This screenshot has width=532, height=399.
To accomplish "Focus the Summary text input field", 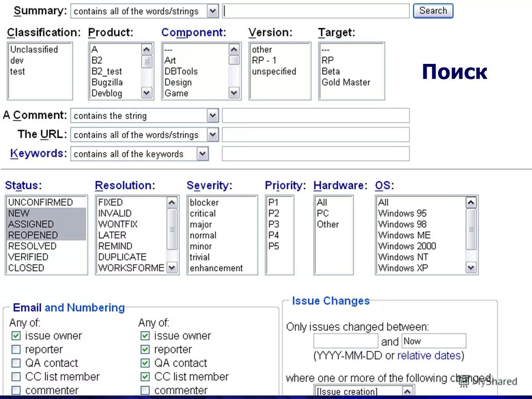I will (x=316, y=11).
